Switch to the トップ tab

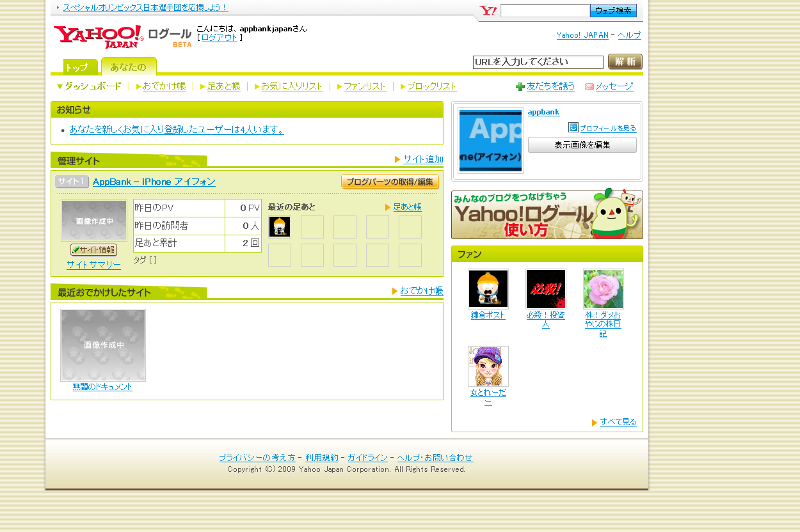pyautogui.click(x=81, y=67)
